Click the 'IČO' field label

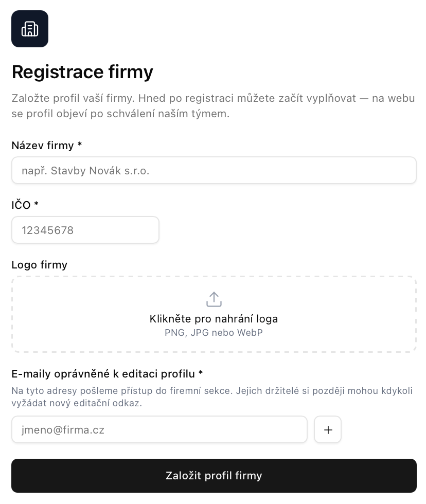click(21, 205)
